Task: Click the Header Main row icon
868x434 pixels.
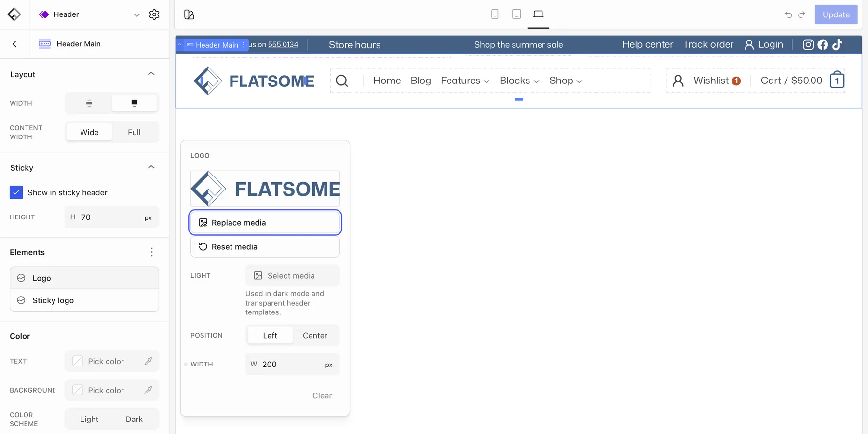Action: [44, 44]
